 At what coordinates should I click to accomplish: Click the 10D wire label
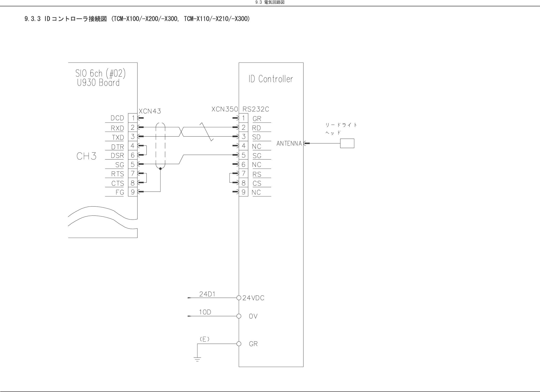(205, 312)
